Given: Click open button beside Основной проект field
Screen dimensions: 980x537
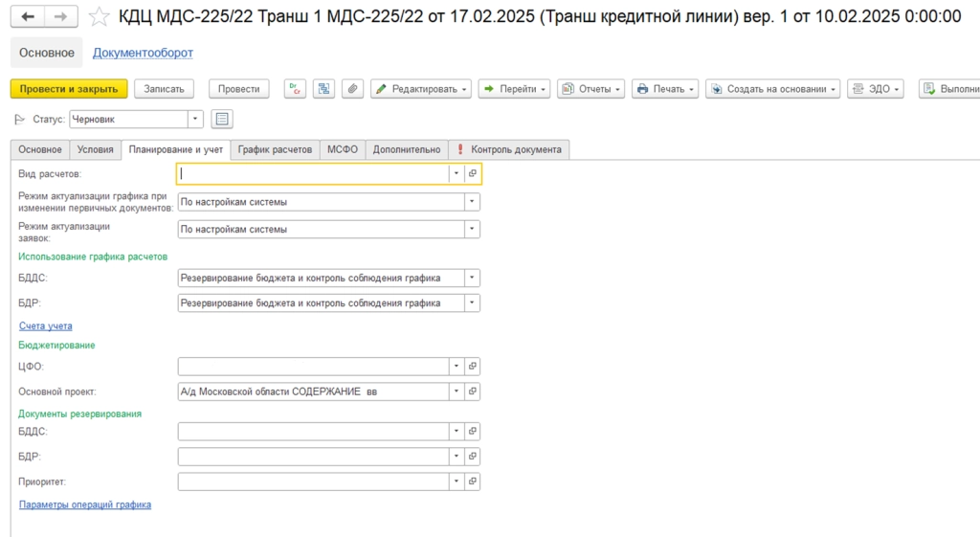Looking at the screenshot, I should pos(472,392).
